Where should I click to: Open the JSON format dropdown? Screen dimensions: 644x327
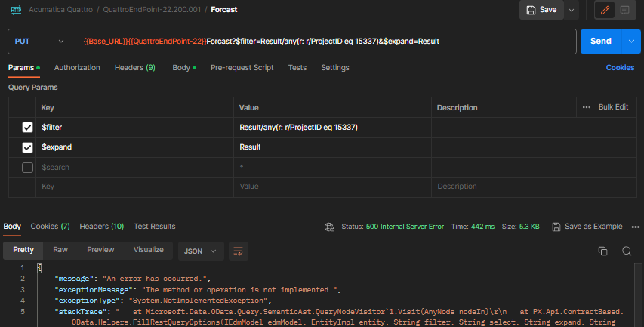[201, 251]
